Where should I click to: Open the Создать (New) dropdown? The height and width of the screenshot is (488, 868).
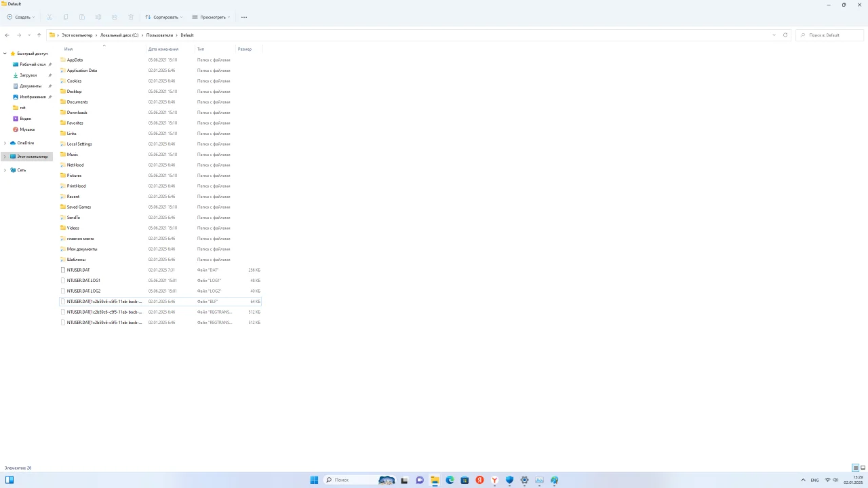click(x=20, y=17)
